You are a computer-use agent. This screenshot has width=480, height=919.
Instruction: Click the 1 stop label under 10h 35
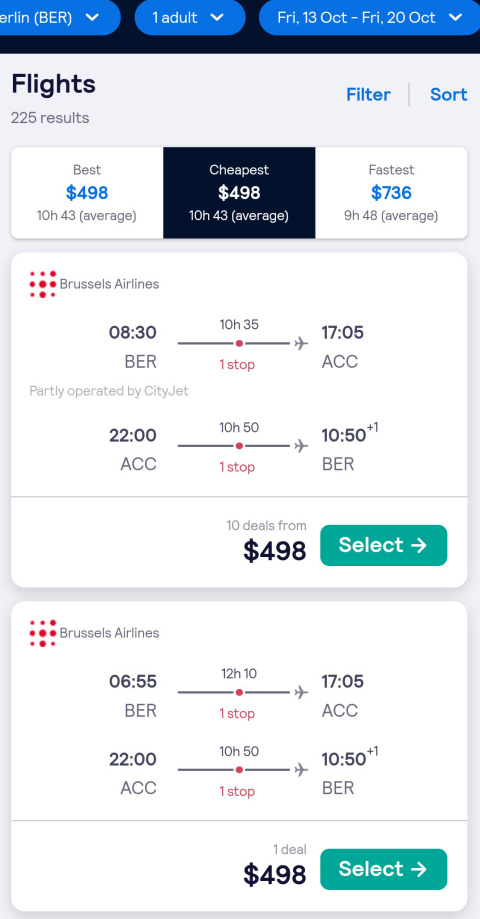[237, 365]
